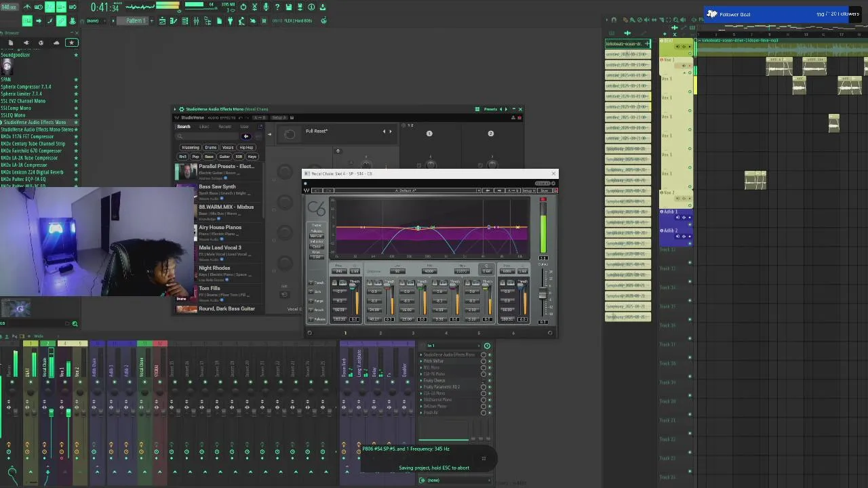Click the Mastering tag filter button
The height and width of the screenshot is (488, 868).
(x=191, y=147)
